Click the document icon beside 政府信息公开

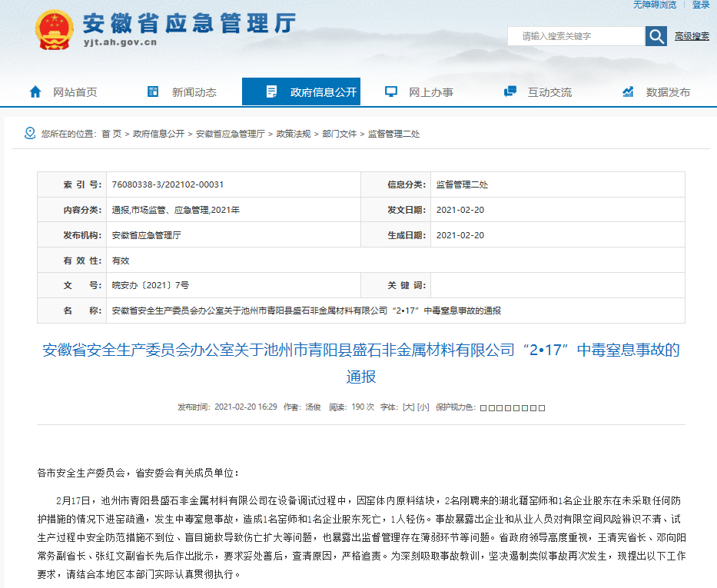(271, 91)
